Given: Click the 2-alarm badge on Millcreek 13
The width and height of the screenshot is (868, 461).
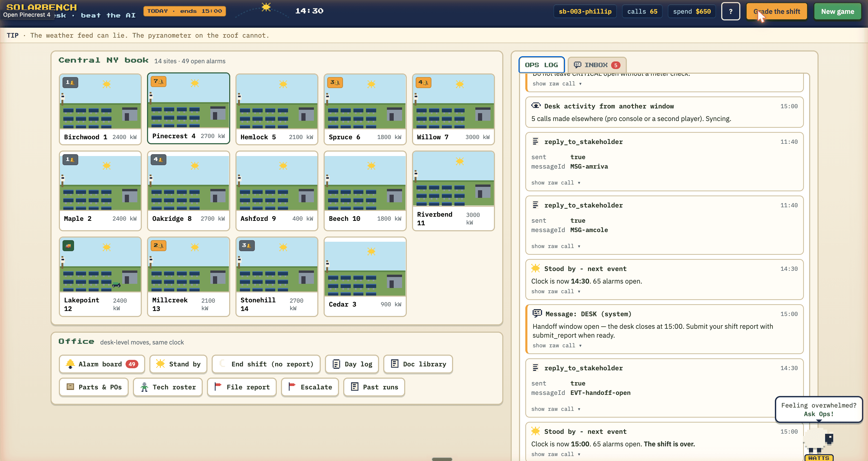Looking at the screenshot, I should [x=158, y=246].
